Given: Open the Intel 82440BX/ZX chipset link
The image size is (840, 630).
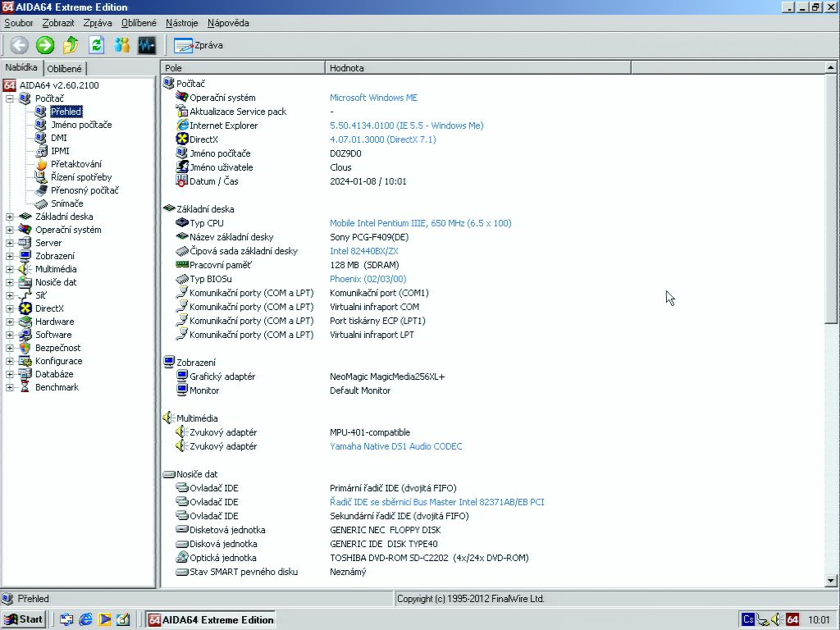Looking at the screenshot, I should [x=364, y=251].
